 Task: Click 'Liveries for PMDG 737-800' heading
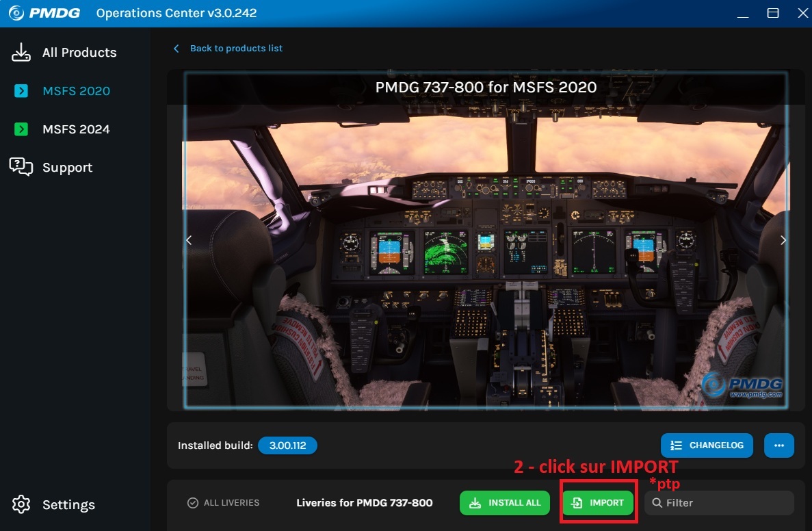click(364, 503)
